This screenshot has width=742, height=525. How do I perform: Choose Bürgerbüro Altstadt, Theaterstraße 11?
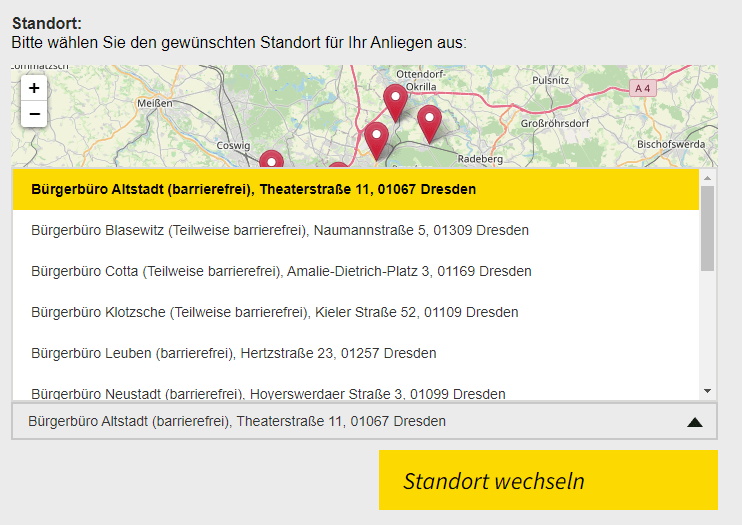click(356, 189)
